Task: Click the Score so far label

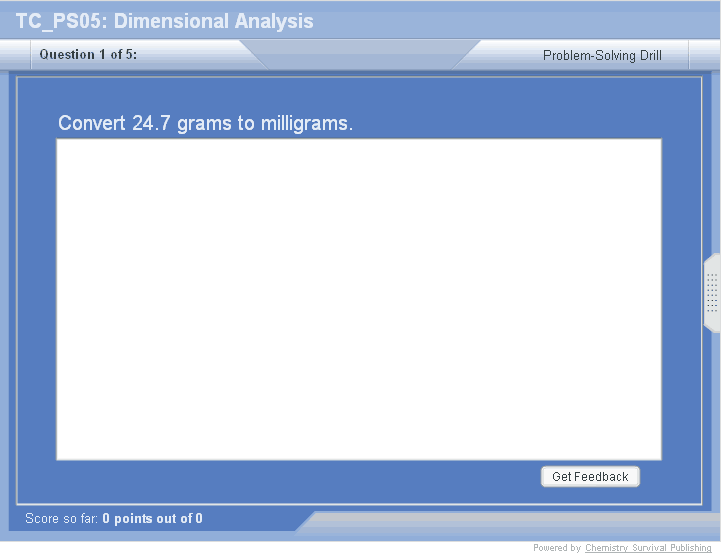Action: 62,519
